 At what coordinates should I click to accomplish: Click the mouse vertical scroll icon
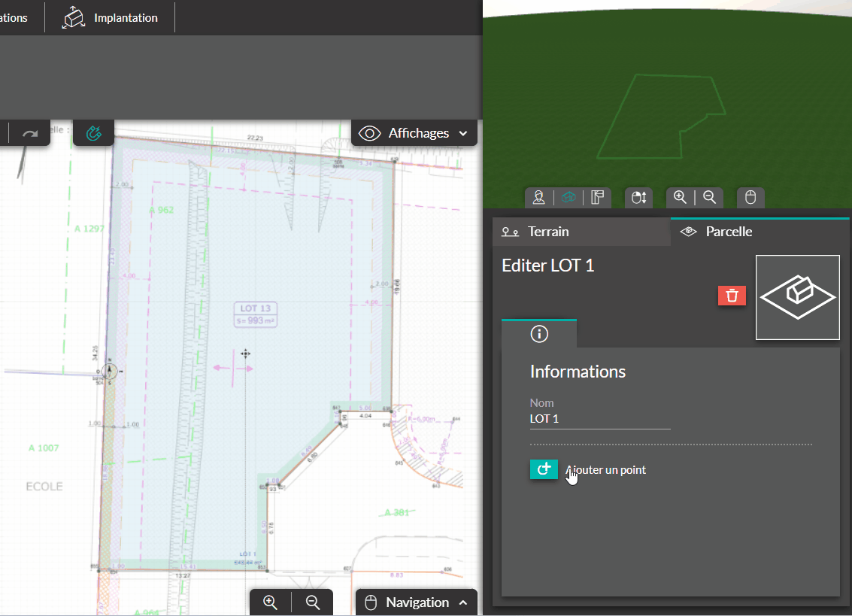point(638,198)
